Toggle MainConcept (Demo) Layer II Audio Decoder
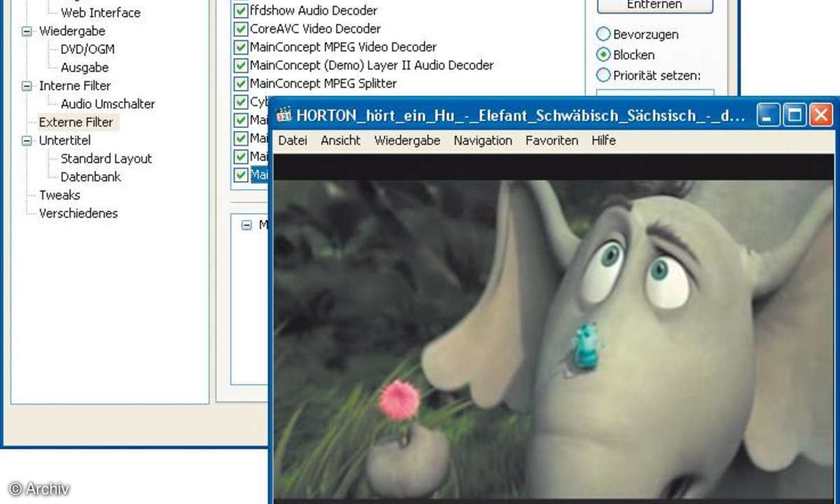 (x=241, y=66)
